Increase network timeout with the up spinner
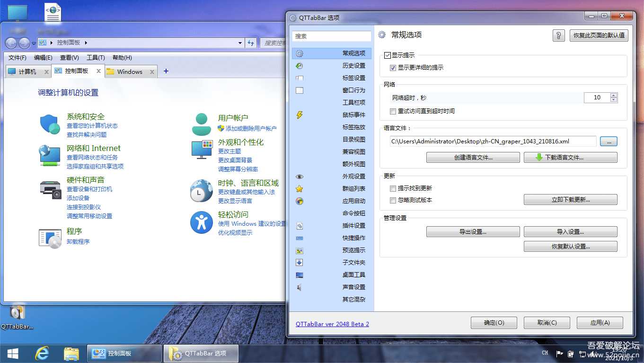Screen dimensions: 644x363 tap(614, 95)
